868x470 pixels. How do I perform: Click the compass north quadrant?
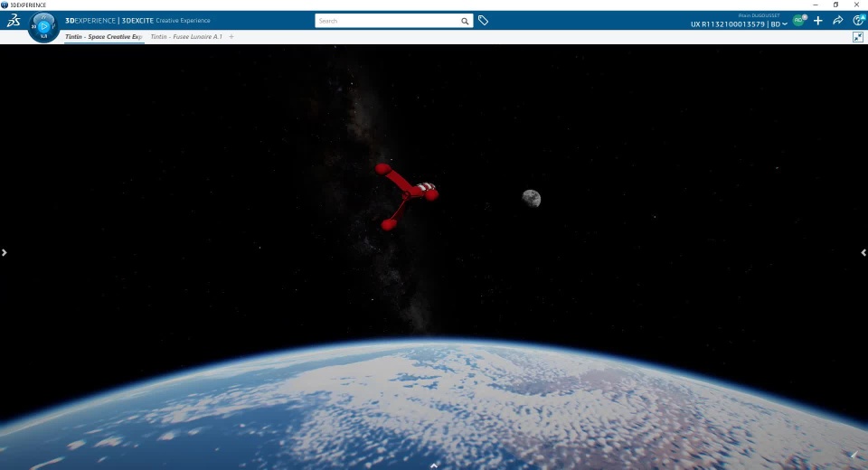pos(43,17)
